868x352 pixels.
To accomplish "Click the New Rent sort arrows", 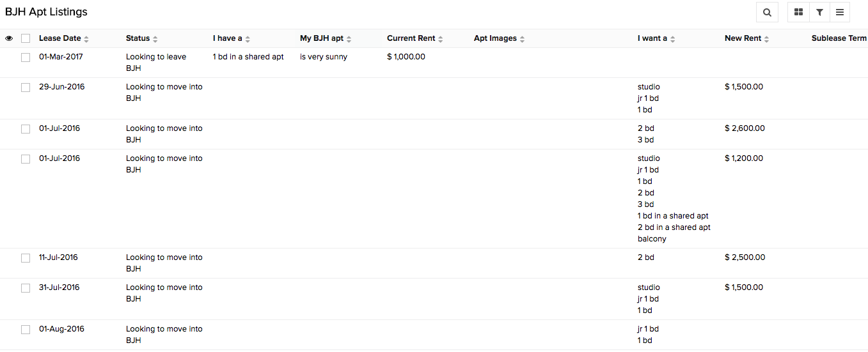I will [x=767, y=39].
